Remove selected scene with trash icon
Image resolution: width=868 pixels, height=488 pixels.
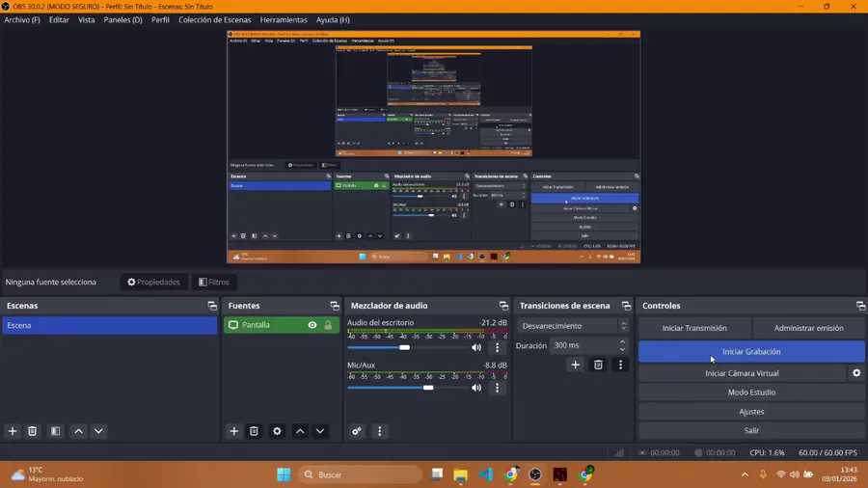point(33,431)
